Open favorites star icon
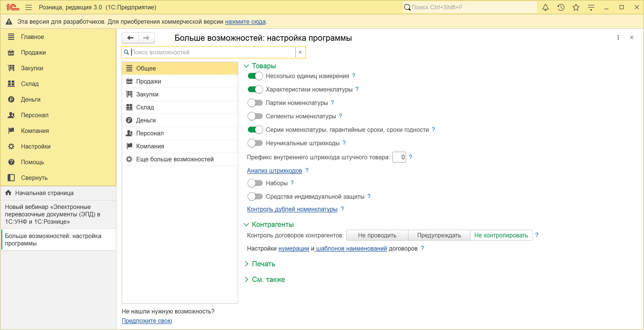Image resolution: width=644 pixels, height=330 pixels. click(x=576, y=7)
